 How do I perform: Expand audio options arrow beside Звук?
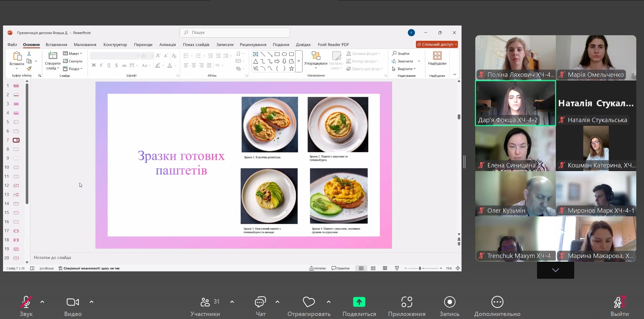(42, 302)
